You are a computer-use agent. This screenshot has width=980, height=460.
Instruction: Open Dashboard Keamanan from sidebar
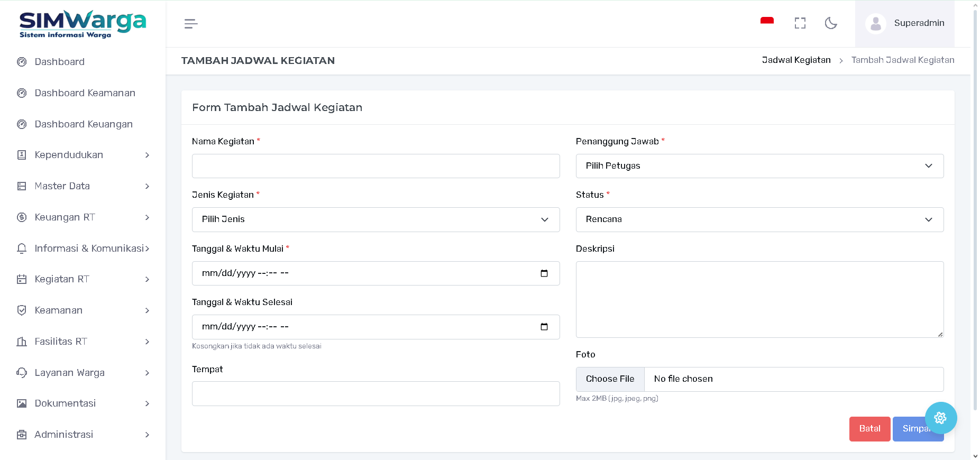coord(85,93)
